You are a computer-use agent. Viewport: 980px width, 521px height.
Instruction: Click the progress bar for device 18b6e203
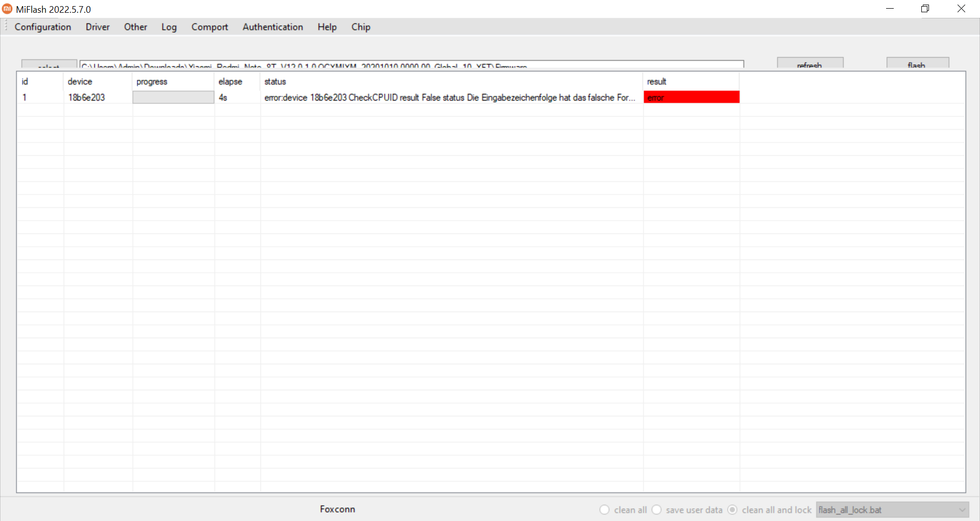pyautogui.click(x=174, y=97)
